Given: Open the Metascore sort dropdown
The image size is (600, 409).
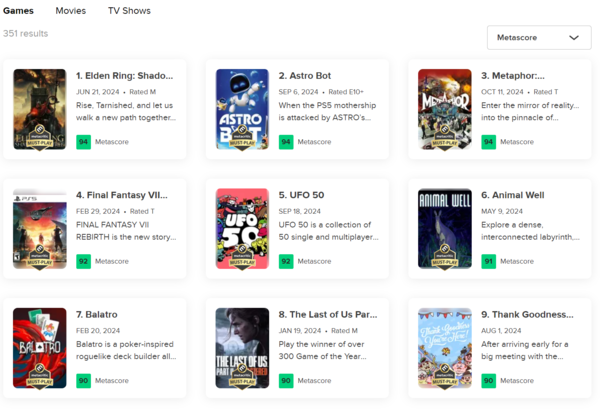Looking at the screenshot, I should pos(539,37).
